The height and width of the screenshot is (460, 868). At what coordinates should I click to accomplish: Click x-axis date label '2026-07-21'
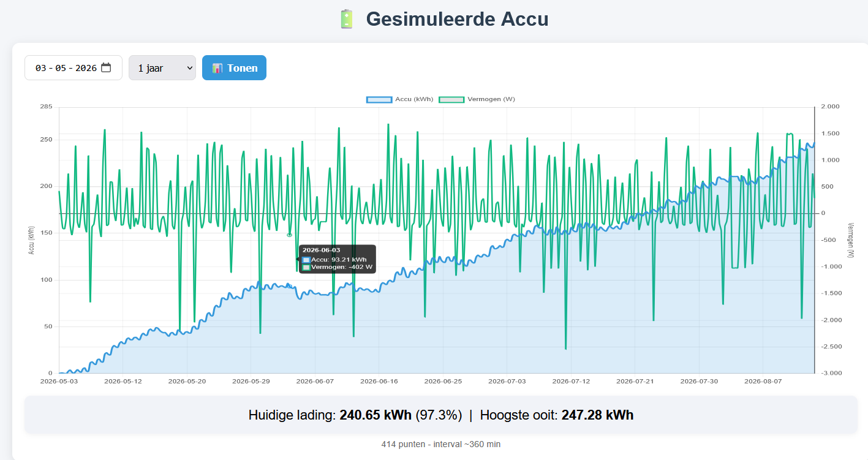tap(635, 381)
